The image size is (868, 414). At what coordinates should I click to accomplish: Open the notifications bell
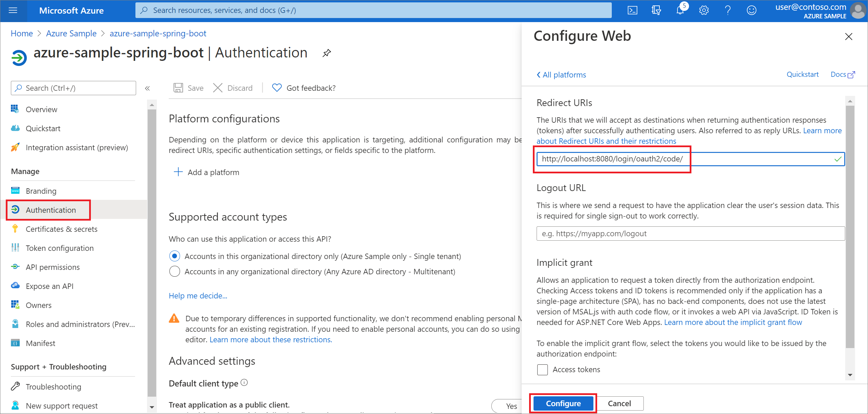(x=680, y=10)
